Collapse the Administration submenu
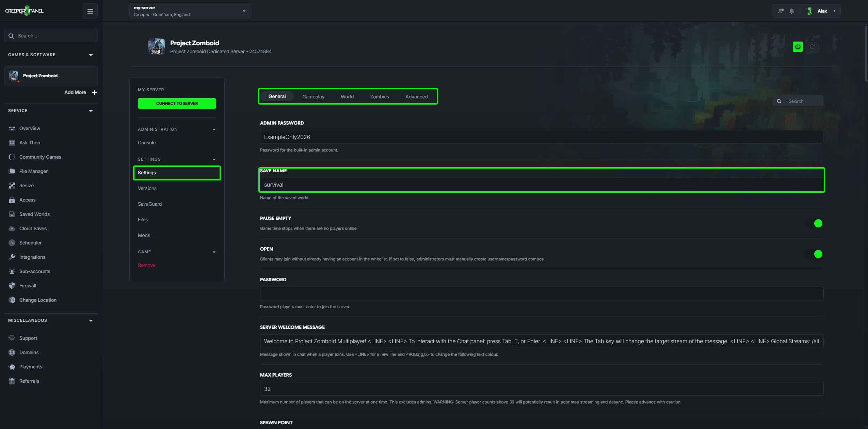 (214, 130)
